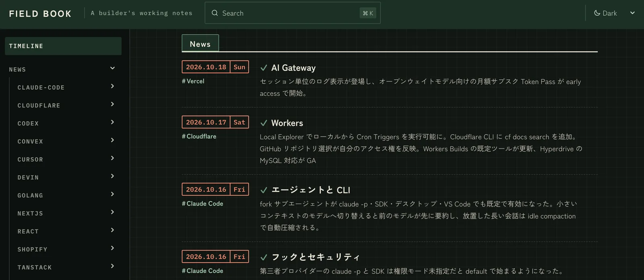The height and width of the screenshot is (280, 644).
Task: Click the moon icon beside Dark
Action: click(597, 13)
